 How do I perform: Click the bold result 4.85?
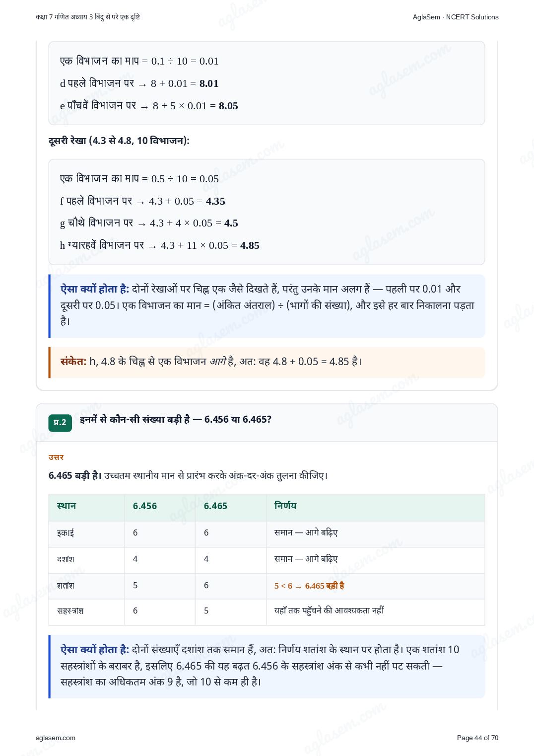click(x=250, y=245)
